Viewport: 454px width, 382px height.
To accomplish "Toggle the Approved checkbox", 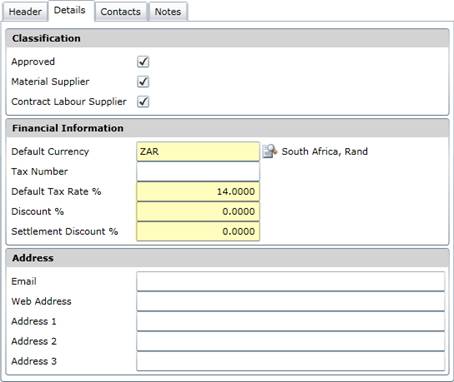I will [x=143, y=62].
